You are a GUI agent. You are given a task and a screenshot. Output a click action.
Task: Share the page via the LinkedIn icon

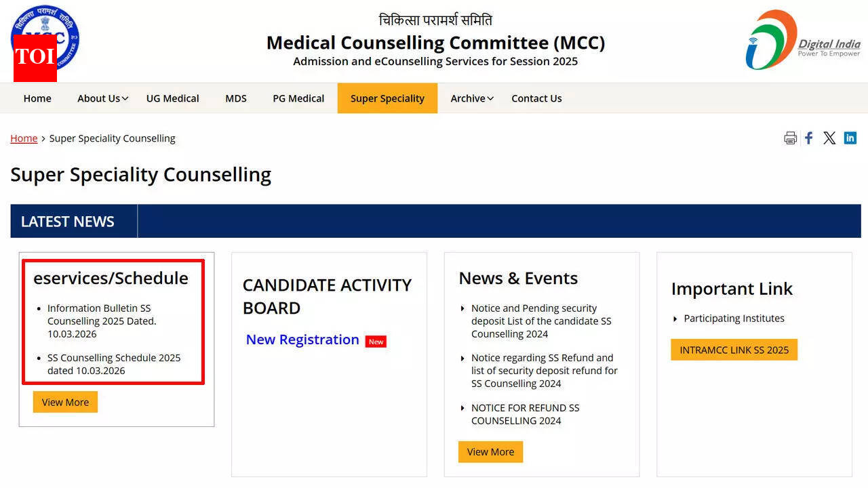point(850,138)
